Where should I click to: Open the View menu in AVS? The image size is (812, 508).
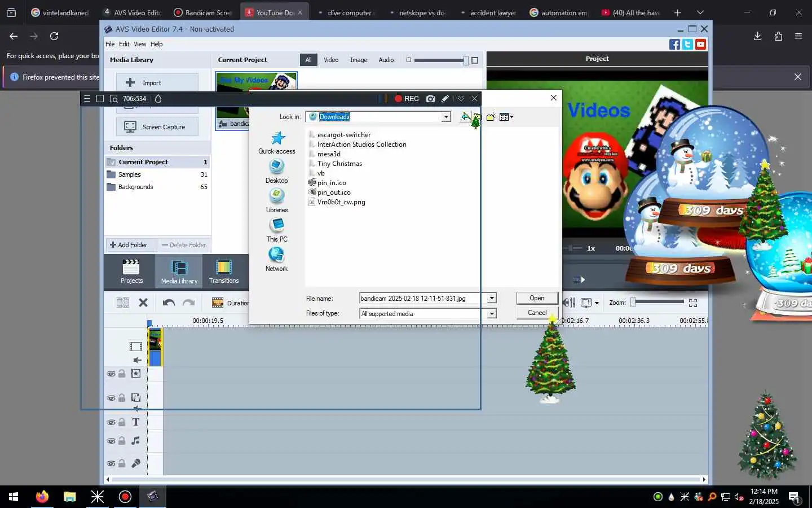(140, 44)
